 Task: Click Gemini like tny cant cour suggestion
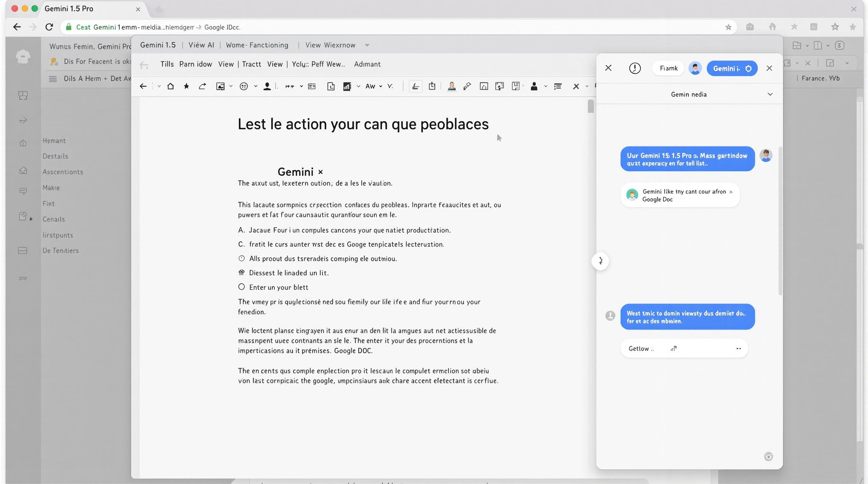[x=680, y=195]
